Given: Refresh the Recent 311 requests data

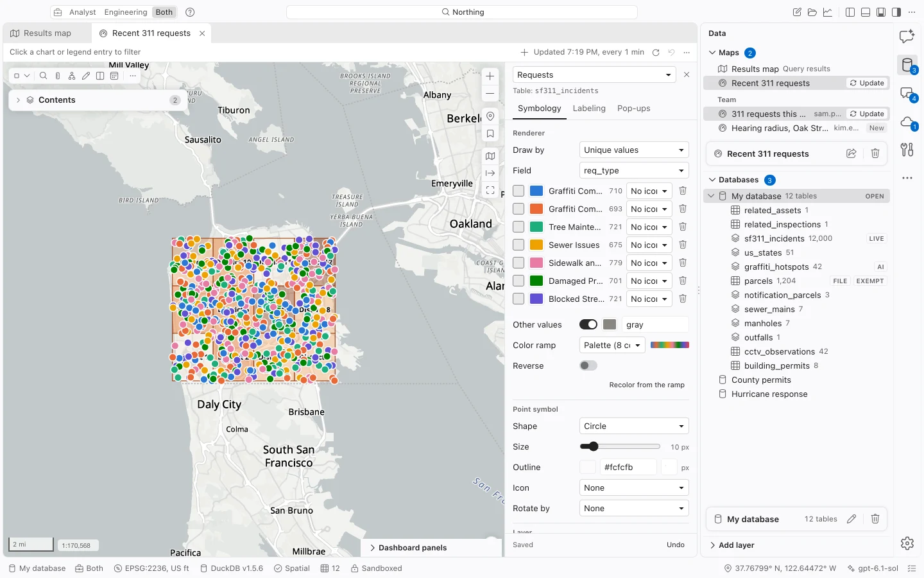Looking at the screenshot, I should [x=656, y=53].
